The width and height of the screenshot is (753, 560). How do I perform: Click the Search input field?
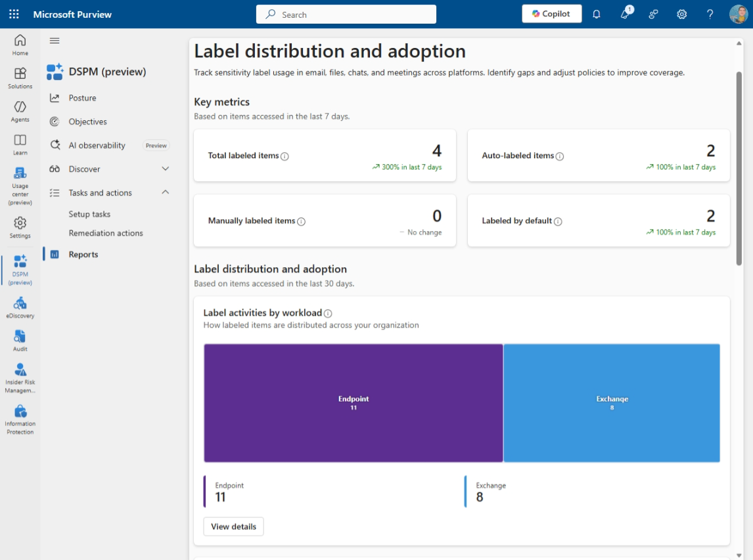(346, 14)
